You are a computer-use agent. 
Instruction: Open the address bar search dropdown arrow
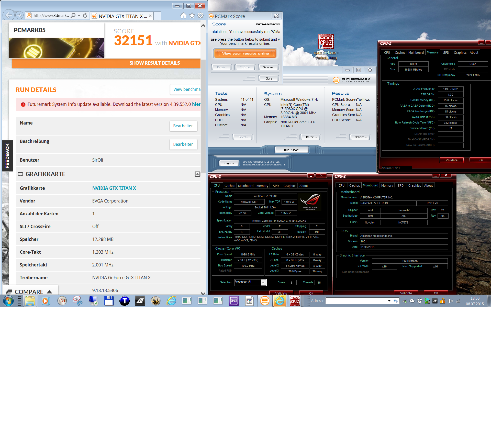coord(79,16)
